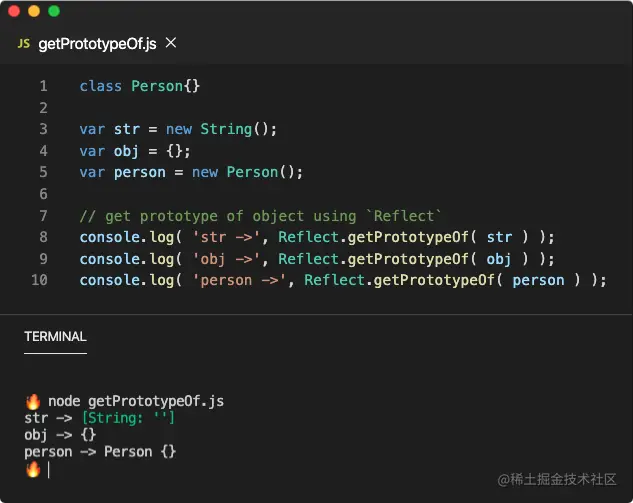Click line number 10 in the gutter
Viewport: 633px width, 503px height.
point(40,280)
